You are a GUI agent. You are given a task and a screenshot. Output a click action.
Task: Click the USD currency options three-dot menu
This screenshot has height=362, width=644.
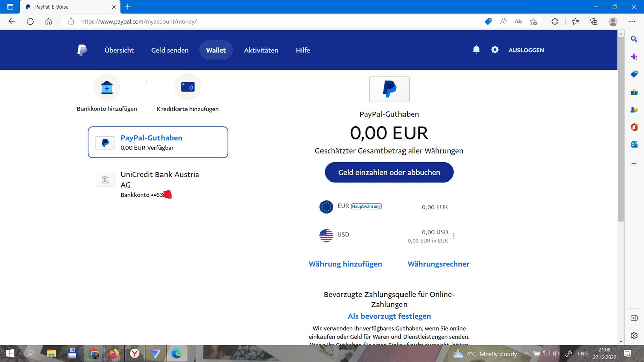click(x=454, y=236)
